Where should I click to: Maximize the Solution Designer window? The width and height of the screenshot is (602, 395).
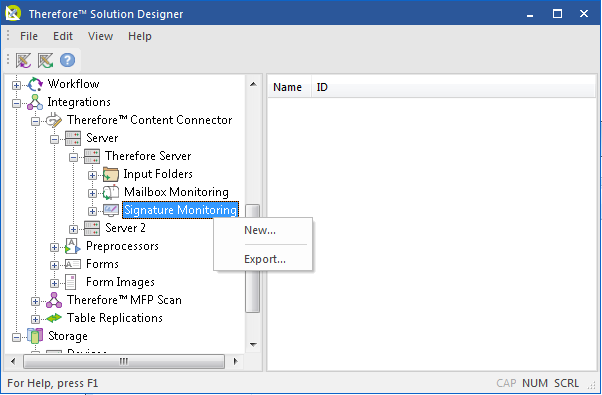coord(557,14)
